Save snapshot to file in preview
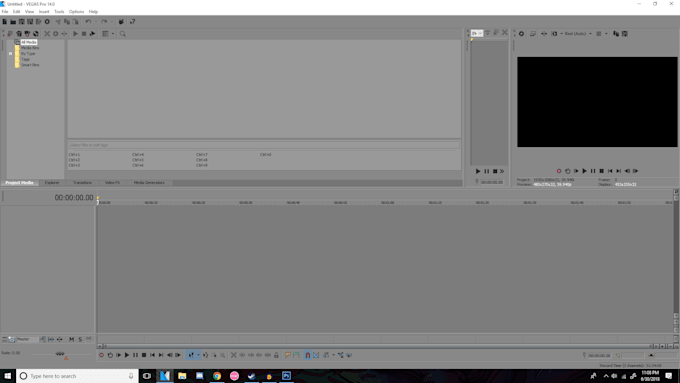This screenshot has height=383, width=680. point(625,34)
